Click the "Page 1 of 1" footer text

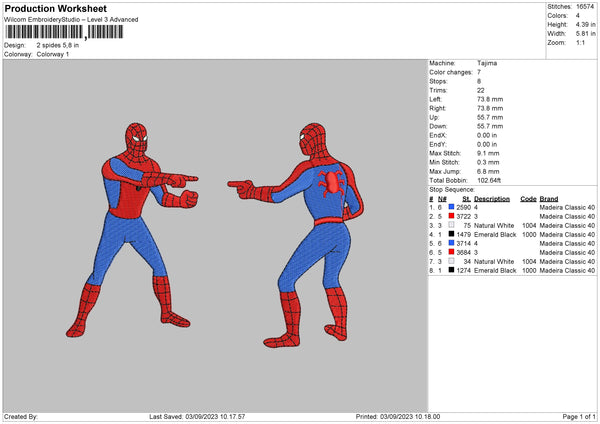tap(579, 416)
